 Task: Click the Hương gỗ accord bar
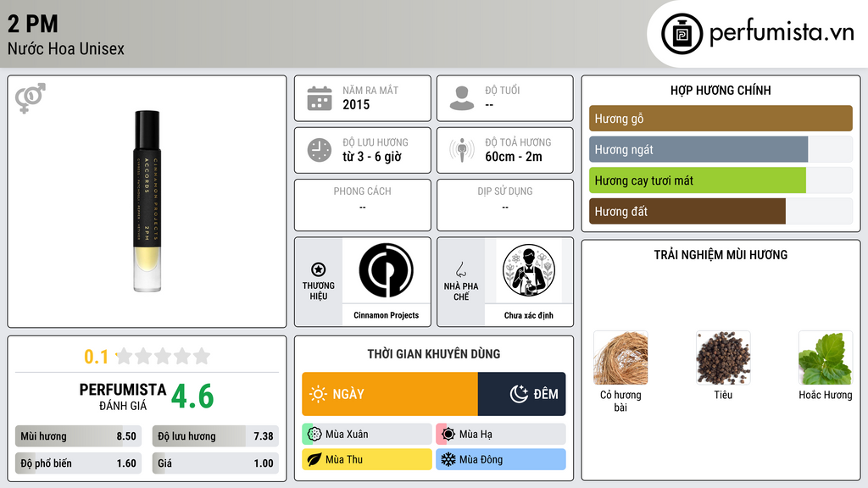point(721,119)
